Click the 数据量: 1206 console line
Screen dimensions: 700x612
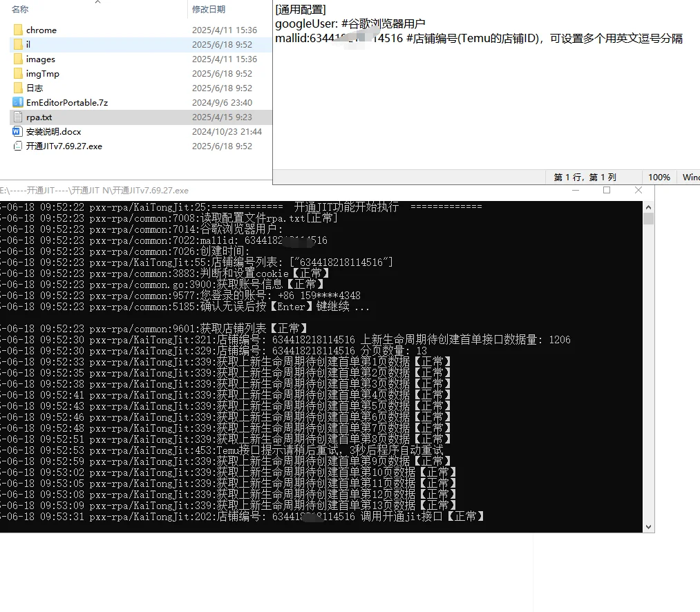click(285, 340)
